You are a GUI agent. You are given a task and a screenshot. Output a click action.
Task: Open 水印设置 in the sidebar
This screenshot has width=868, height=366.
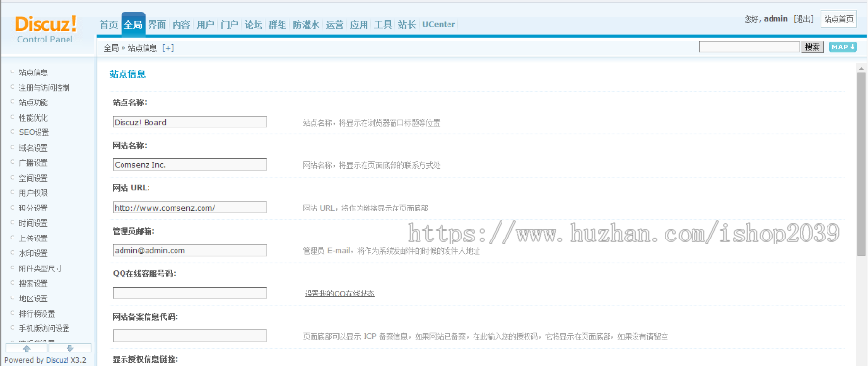pyautogui.click(x=33, y=253)
